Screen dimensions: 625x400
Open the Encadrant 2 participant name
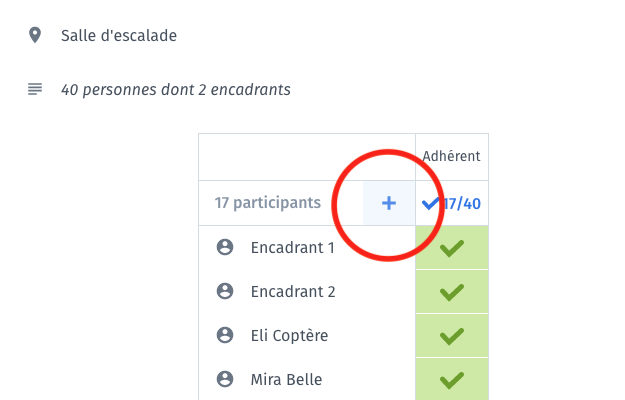point(293,292)
